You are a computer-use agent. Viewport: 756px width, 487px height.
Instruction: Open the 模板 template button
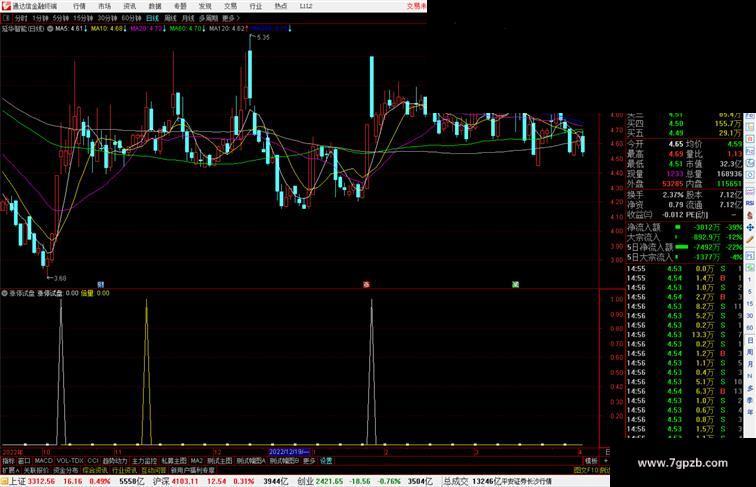[x=591, y=461]
